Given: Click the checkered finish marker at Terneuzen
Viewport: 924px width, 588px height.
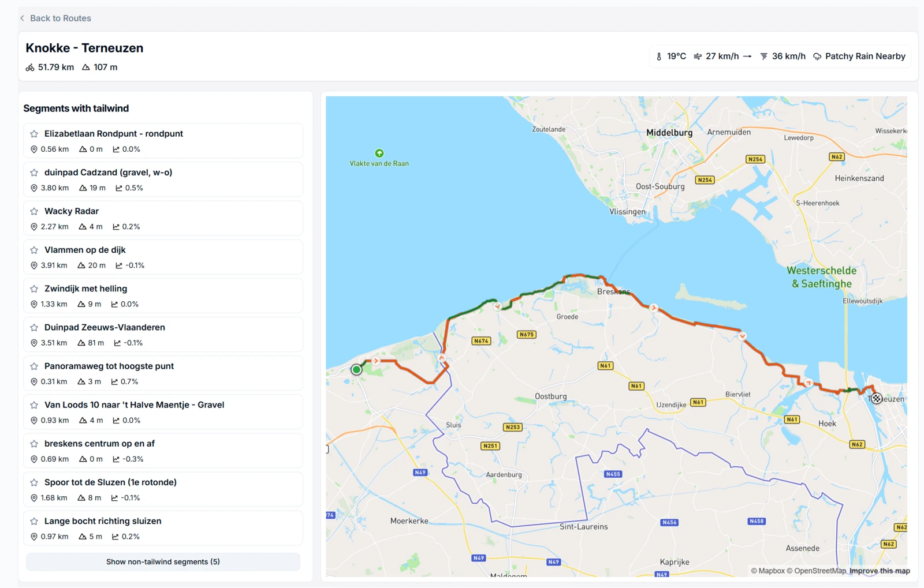Looking at the screenshot, I should click(877, 398).
